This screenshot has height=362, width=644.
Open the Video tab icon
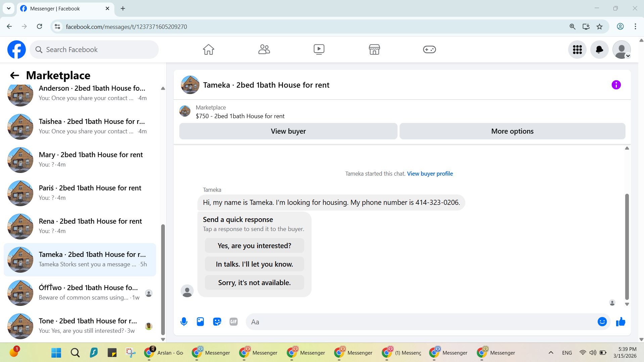tap(319, 50)
